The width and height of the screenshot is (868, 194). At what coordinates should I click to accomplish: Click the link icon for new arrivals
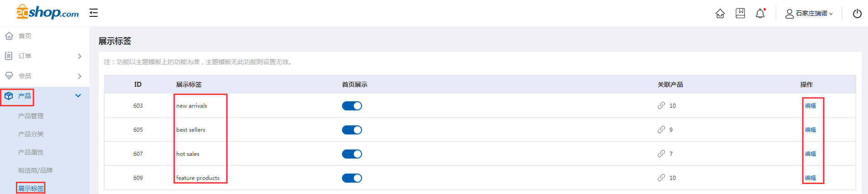click(x=661, y=105)
